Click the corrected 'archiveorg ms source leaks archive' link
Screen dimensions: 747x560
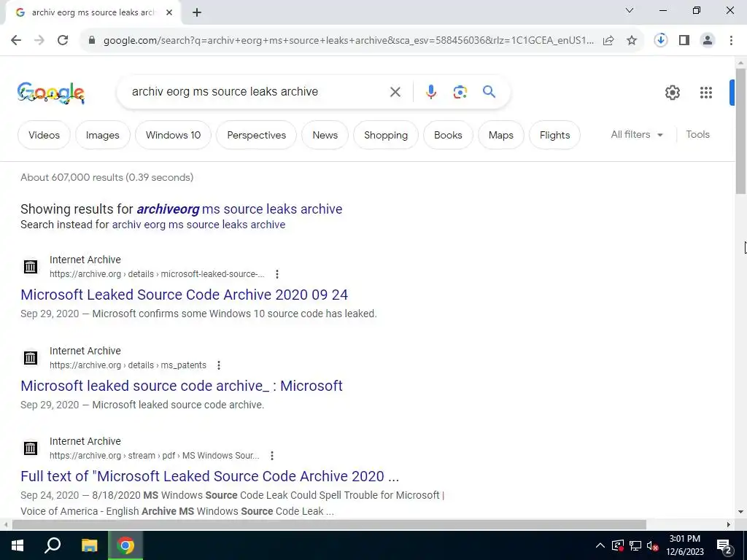pyautogui.click(x=239, y=209)
